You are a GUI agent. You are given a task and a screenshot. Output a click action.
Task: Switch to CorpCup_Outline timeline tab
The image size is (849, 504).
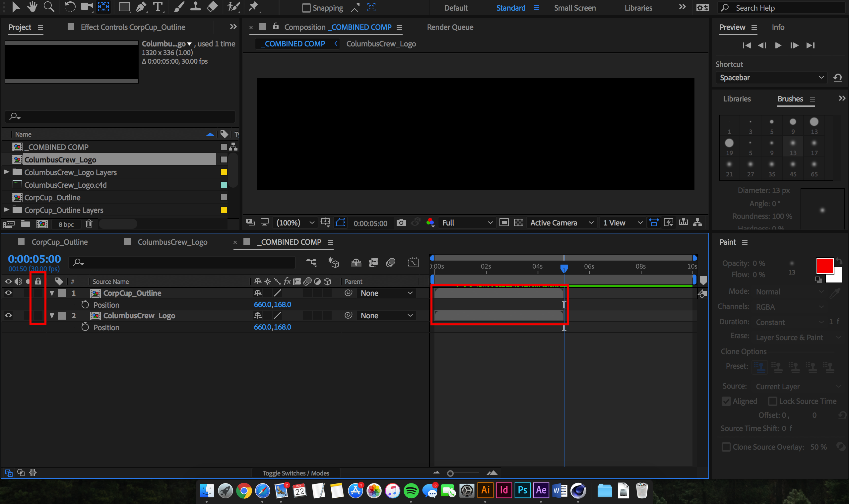[59, 242]
